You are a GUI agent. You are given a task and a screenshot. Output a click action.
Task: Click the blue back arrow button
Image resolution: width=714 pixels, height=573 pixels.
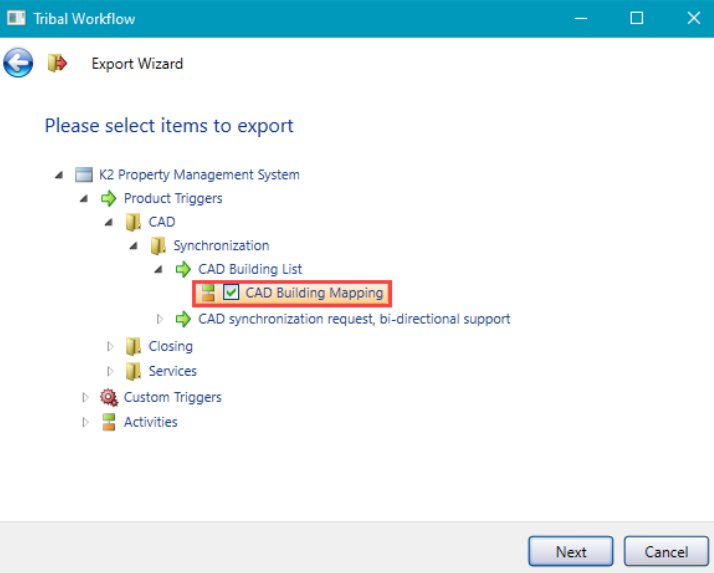click(x=18, y=63)
